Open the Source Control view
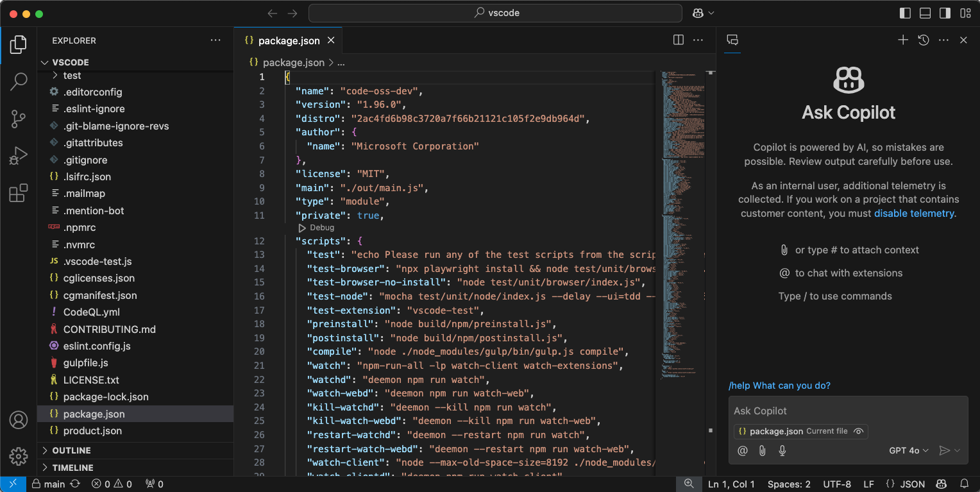 click(19, 119)
